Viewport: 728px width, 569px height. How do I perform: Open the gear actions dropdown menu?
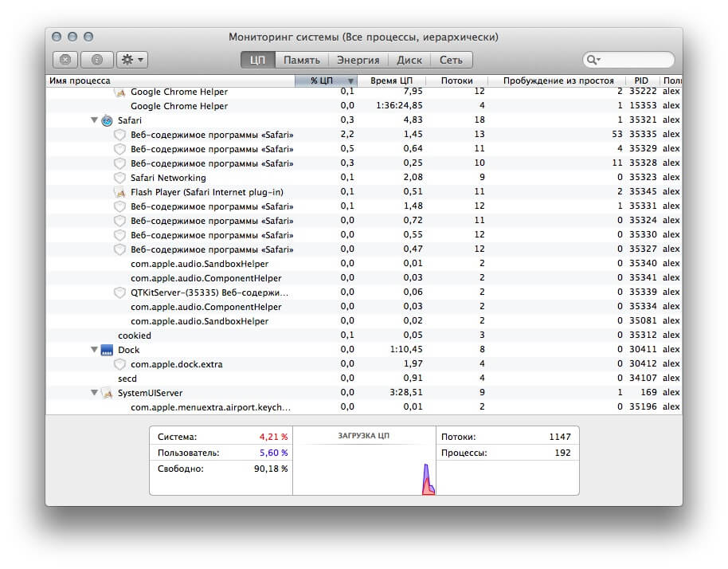(x=132, y=60)
